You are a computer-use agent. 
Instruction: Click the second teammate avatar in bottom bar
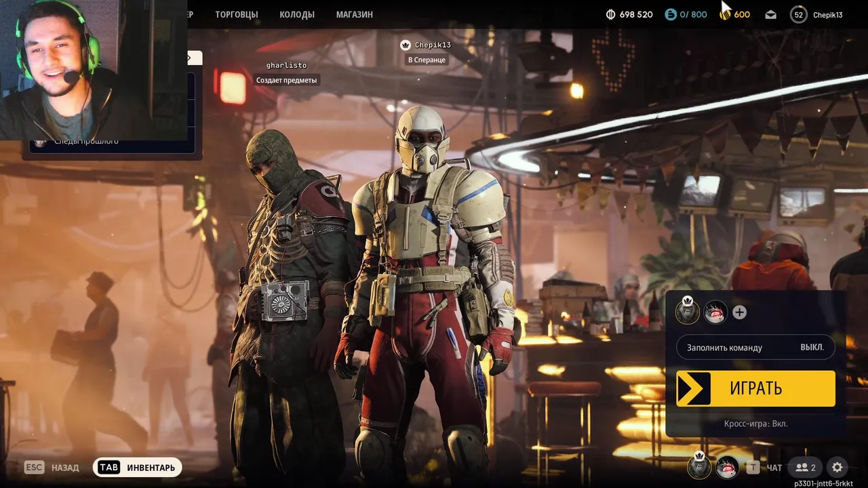click(728, 467)
